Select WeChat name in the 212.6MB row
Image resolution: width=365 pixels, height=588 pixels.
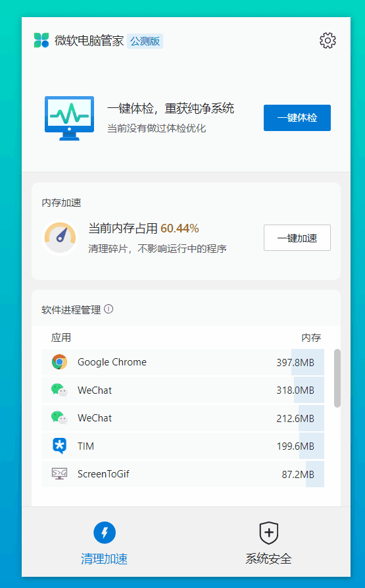coord(95,418)
